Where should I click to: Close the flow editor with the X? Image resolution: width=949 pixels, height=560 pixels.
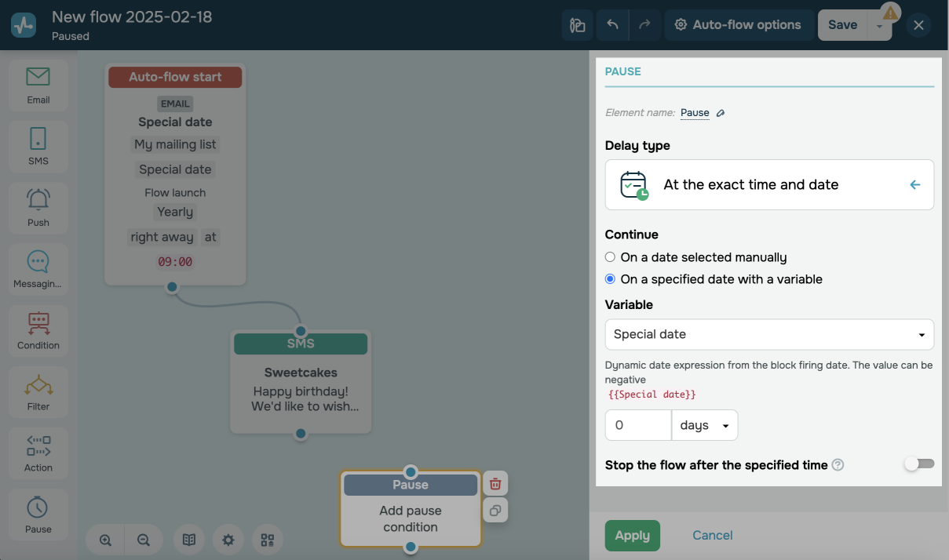[918, 25]
